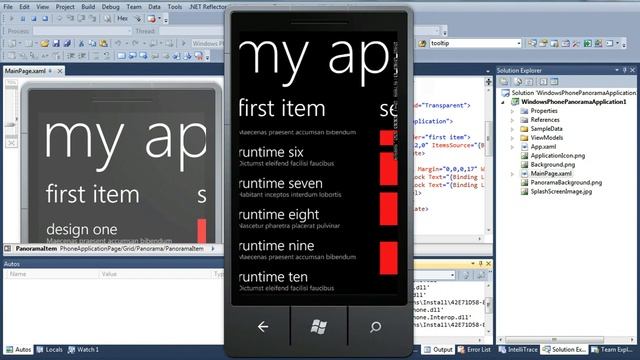The height and width of the screenshot is (360, 640).
Task: Click the Paste icon in toolbar
Action: (x=104, y=43)
